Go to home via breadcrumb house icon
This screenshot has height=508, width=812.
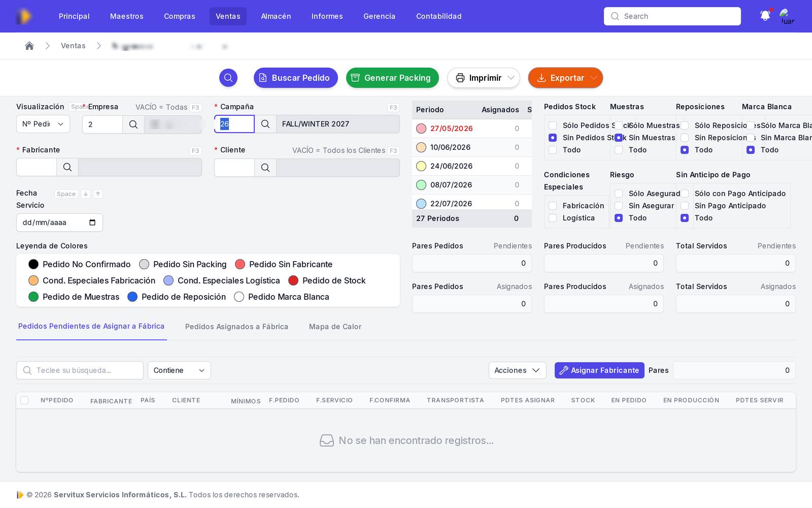[29, 46]
